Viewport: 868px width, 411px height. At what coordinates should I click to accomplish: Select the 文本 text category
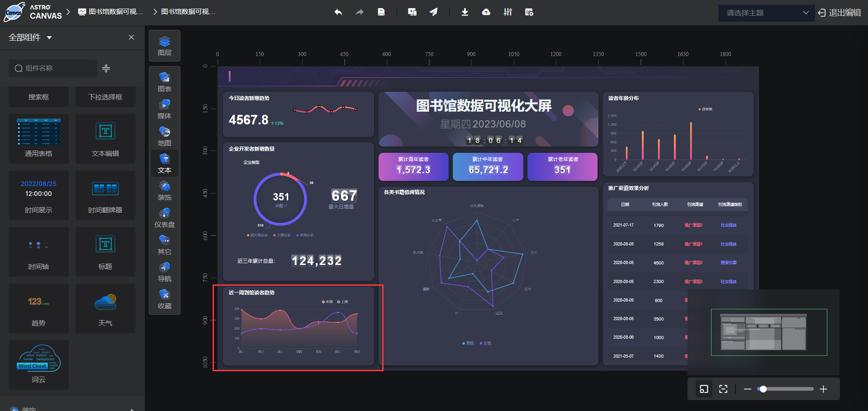[x=165, y=164]
